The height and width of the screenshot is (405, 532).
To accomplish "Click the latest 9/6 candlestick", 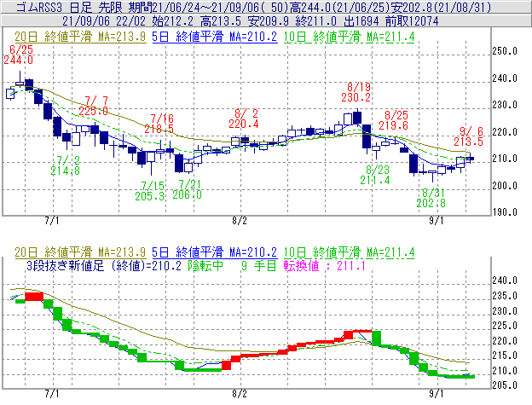I will (470, 158).
